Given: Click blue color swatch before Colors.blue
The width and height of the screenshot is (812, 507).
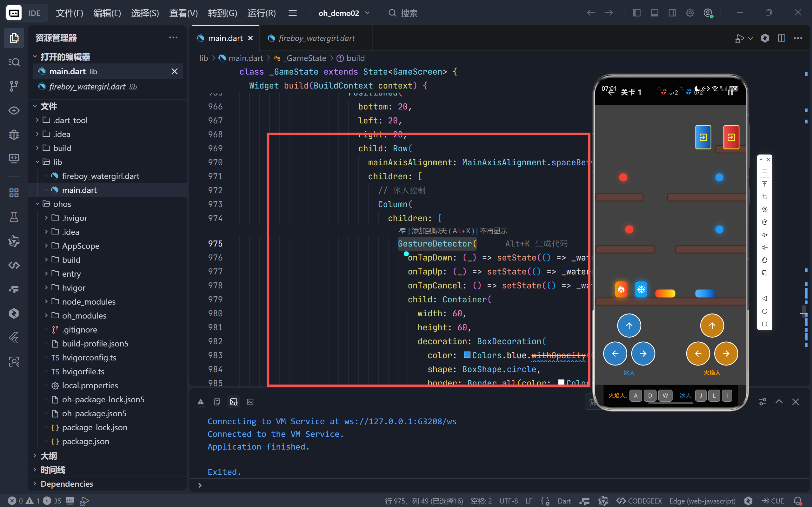Looking at the screenshot, I should (467, 355).
